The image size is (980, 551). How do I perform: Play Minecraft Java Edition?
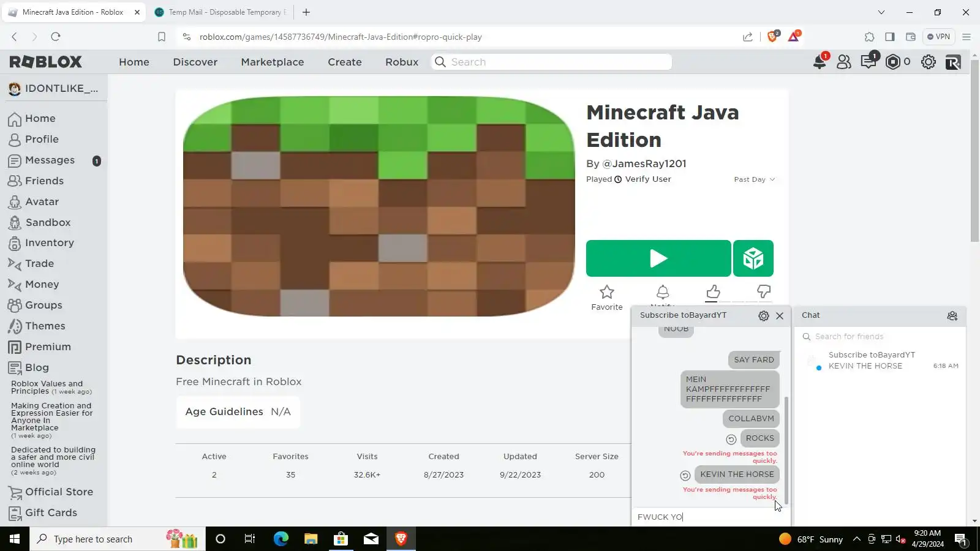pos(658,258)
